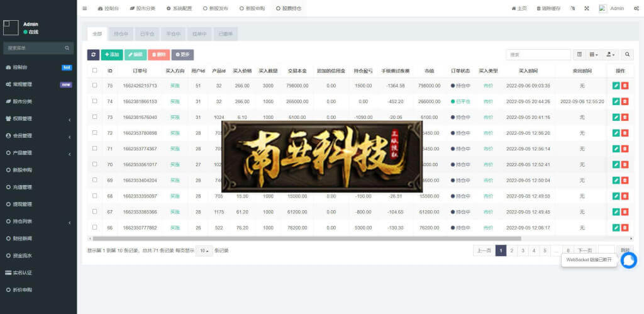Toggle the card view table icon
Image resolution: width=644 pixels, height=314 pixels.
click(579, 55)
